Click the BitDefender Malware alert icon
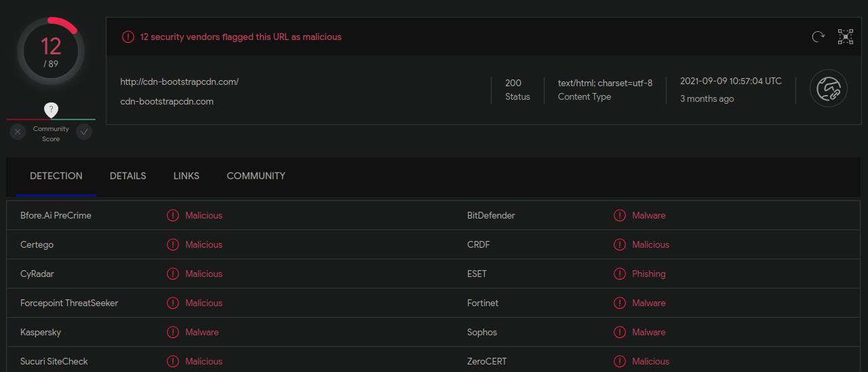Viewport: 868px width, 372px height. click(620, 215)
